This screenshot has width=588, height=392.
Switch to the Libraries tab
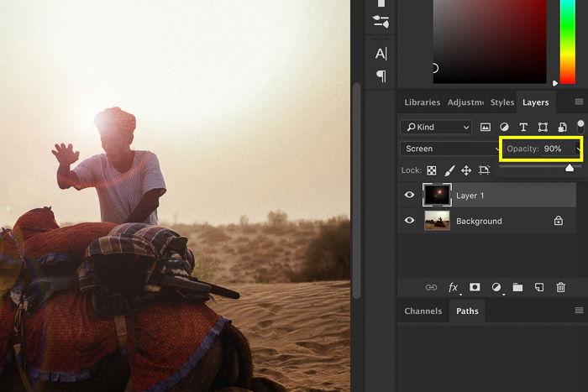tap(423, 102)
